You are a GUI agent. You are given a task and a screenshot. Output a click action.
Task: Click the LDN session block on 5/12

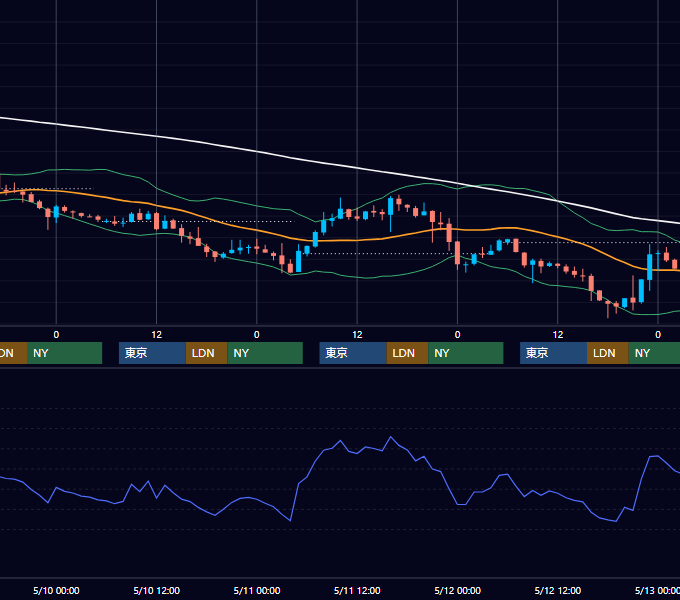[x=608, y=353]
